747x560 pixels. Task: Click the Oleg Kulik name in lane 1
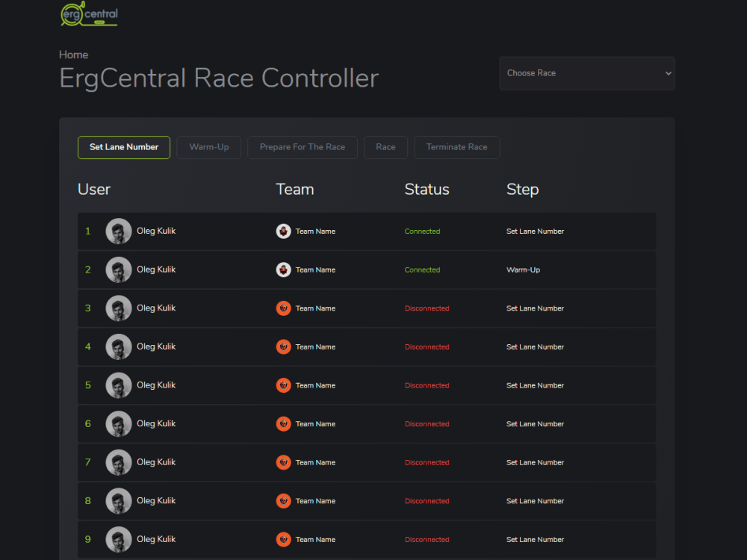[x=156, y=231]
